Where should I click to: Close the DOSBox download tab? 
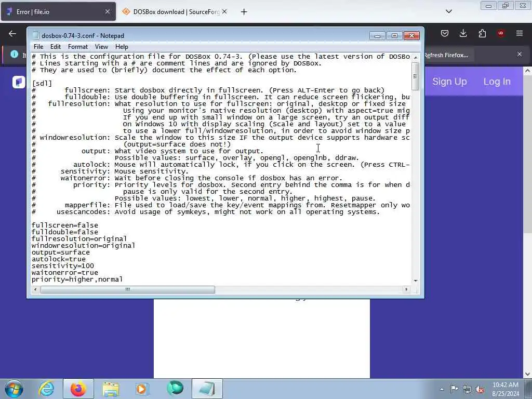pos(224,12)
